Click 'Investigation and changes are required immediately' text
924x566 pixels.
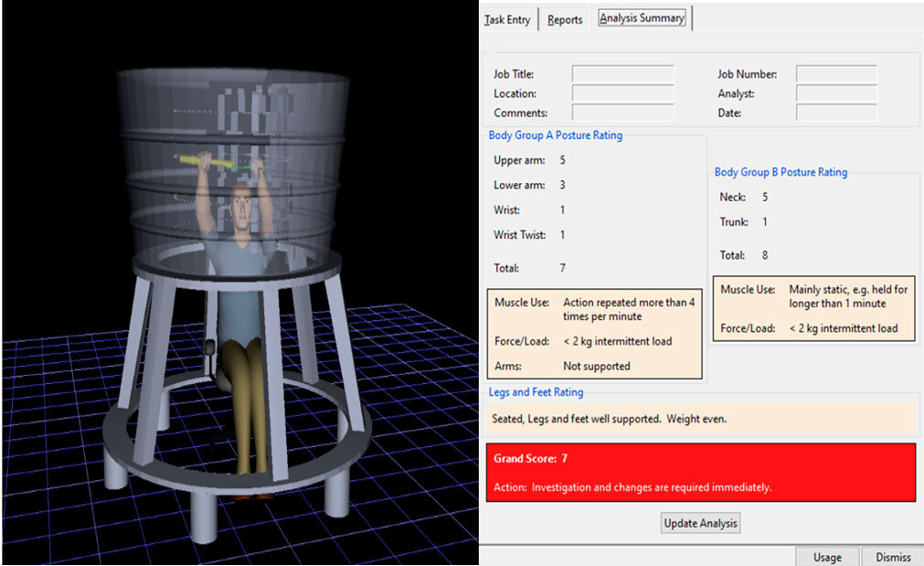pyautogui.click(x=651, y=487)
